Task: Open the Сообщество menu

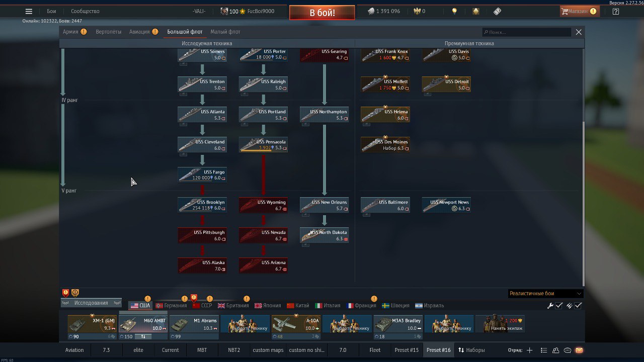Action: (x=85, y=11)
